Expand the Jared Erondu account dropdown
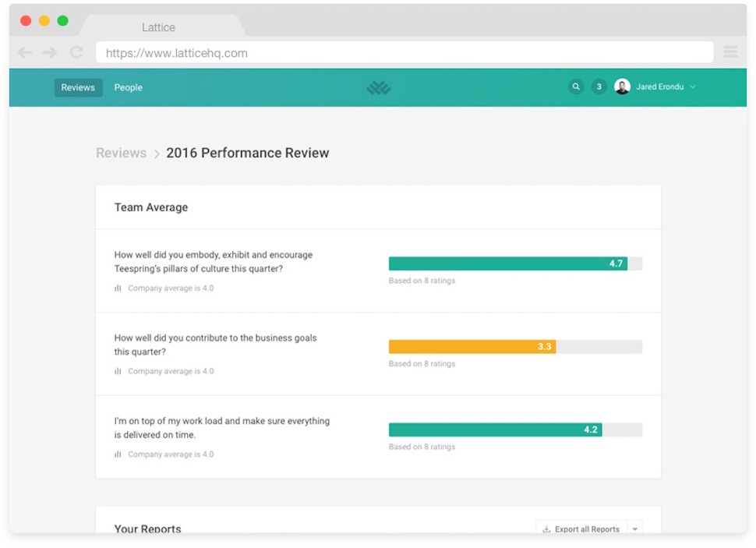The height and width of the screenshot is (548, 756). click(693, 87)
